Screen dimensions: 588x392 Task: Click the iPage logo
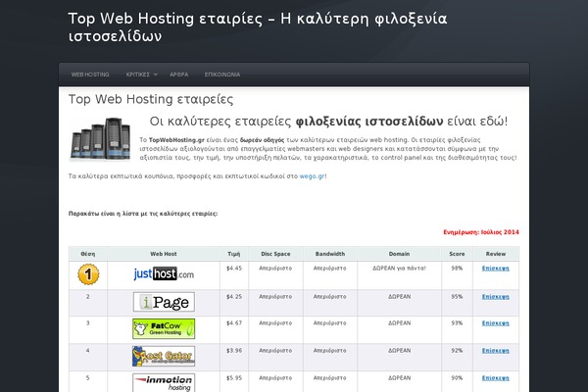(x=164, y=302)
